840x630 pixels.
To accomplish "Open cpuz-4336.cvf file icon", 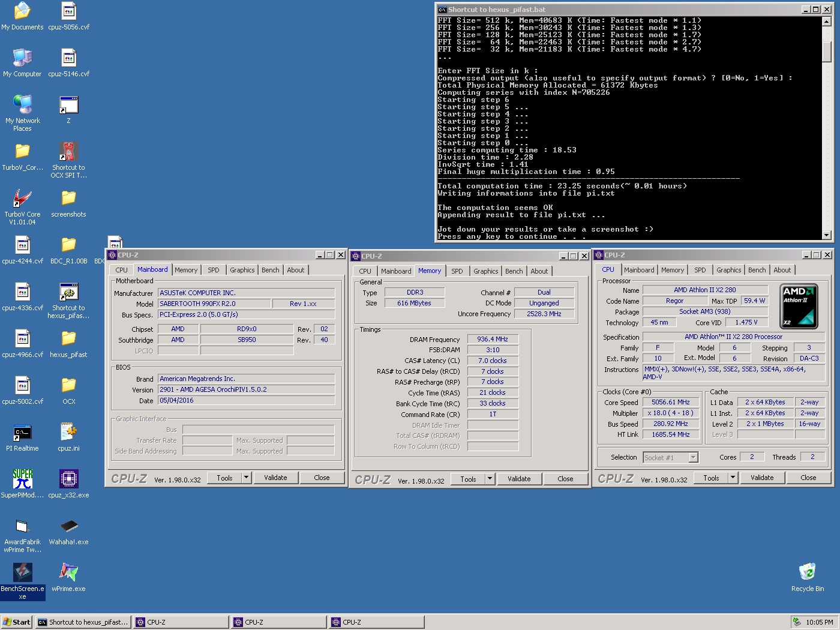I will (22, 297).
